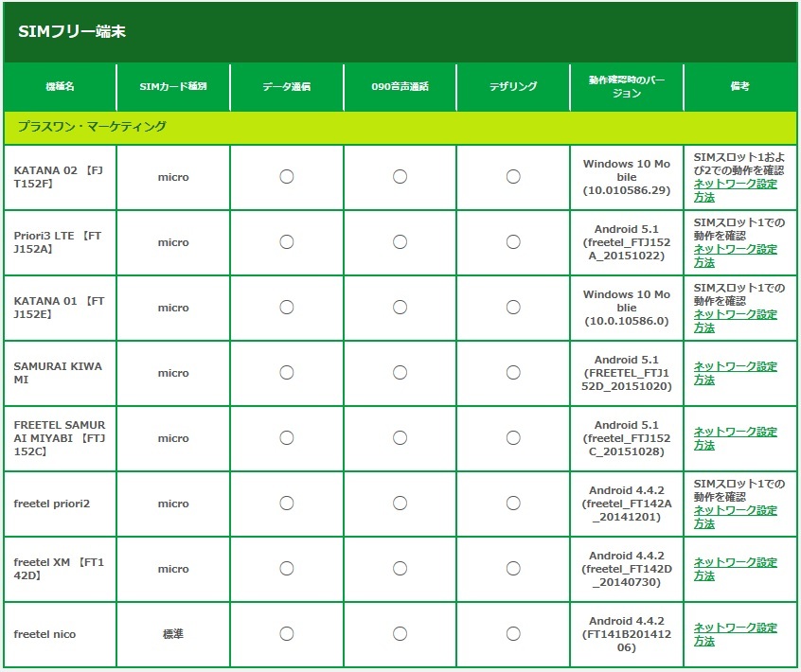
Task: Open ネットワーク設定方法 link in freetel nico row
Action: click(x=735, y=635)
